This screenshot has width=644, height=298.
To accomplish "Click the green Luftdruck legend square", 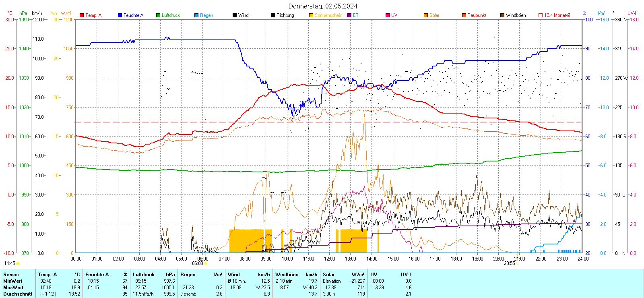I will click(158, 15).
